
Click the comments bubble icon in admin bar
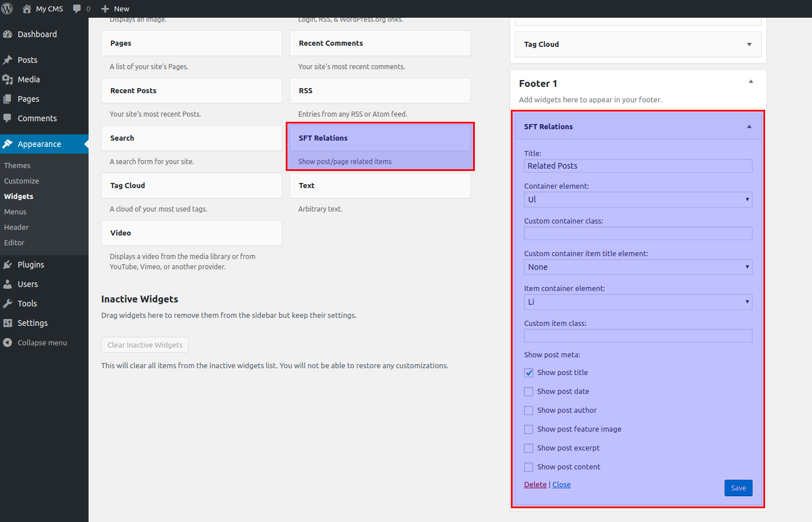click(x=77, y=9)
